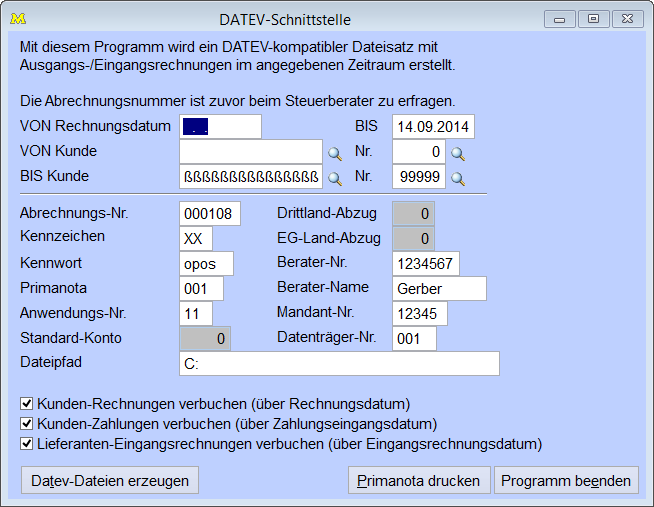Click the greyed Standard-Konto field
The width and height of the screenshot is (654, 507).
tap(205, 339)
